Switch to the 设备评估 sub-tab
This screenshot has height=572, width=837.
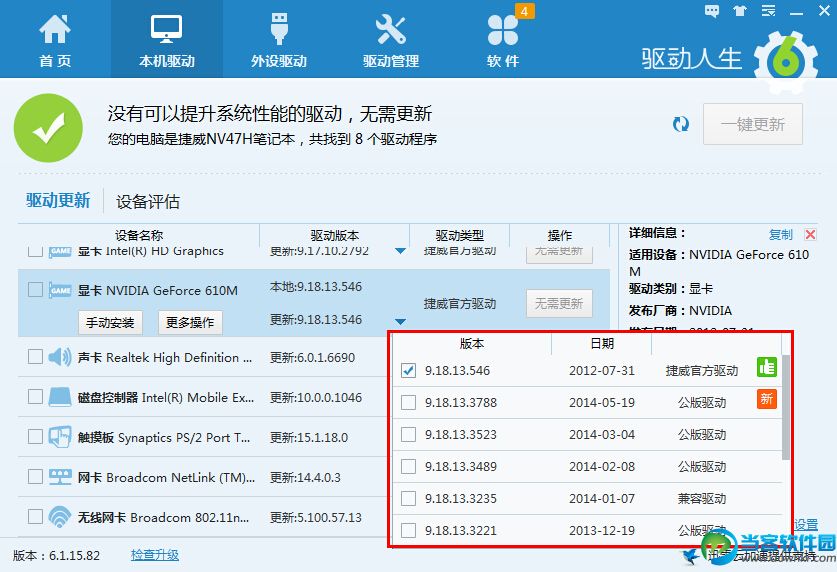point(148,202)
